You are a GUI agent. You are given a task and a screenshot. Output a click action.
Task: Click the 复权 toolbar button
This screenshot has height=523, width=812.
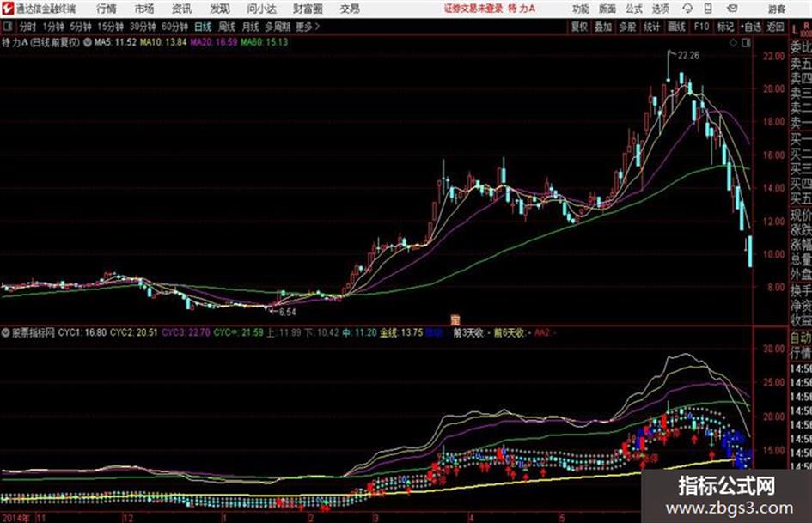(579, 27)
